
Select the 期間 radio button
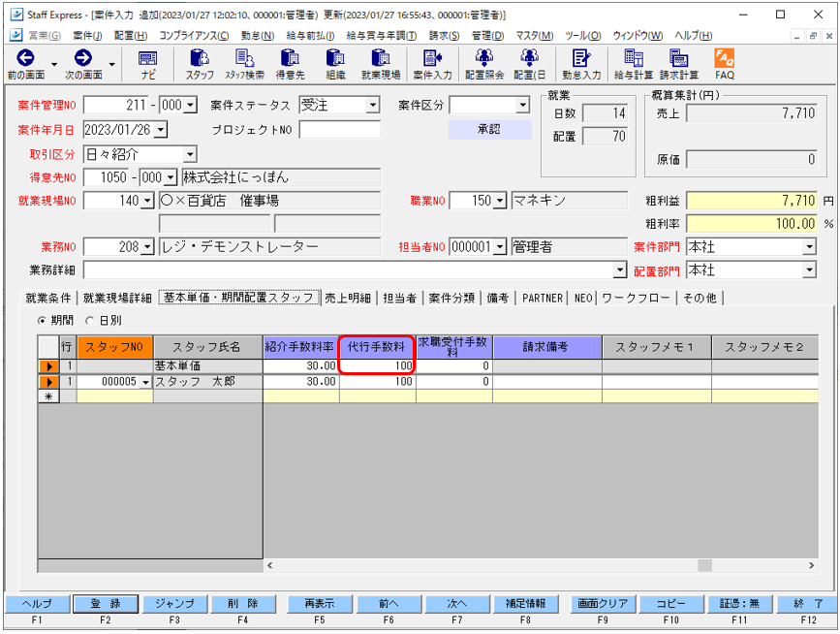tap(42, 321)
